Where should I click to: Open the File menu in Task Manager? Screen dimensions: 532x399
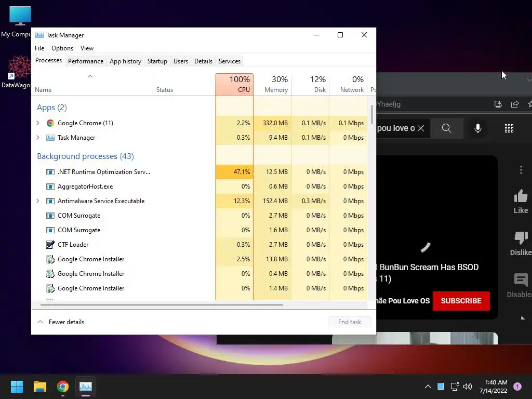pos(39,48)
